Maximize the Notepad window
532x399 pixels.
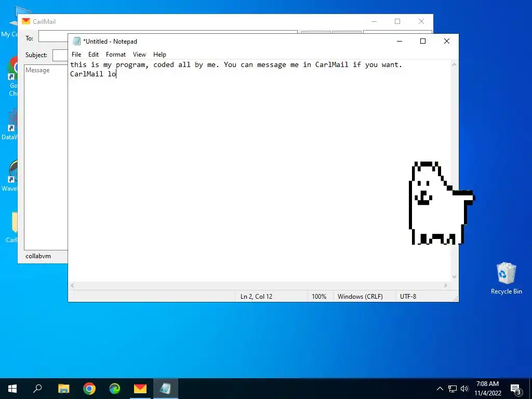click(423, 41)
